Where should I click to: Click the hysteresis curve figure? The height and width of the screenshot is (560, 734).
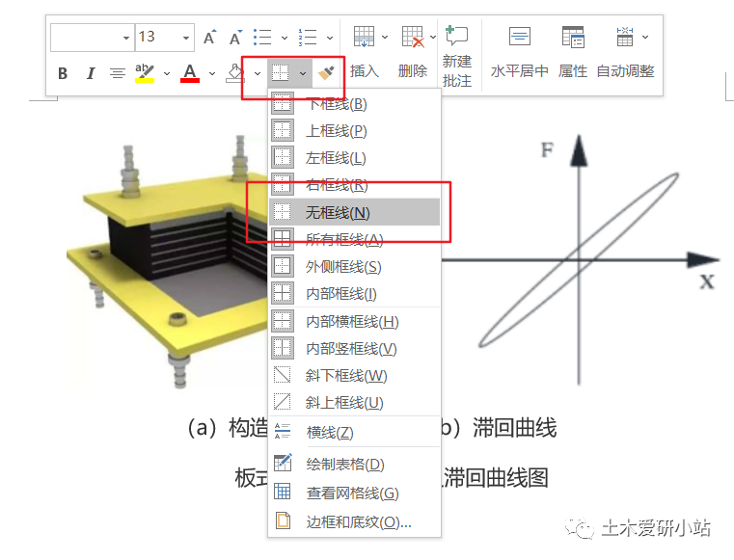[x=581, y=259]
